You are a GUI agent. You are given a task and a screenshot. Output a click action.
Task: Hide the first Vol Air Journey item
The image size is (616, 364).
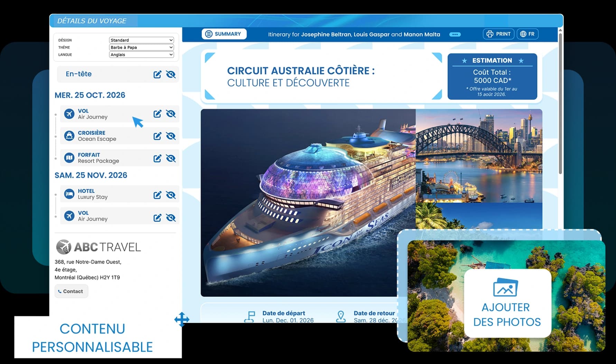[171, 114]
